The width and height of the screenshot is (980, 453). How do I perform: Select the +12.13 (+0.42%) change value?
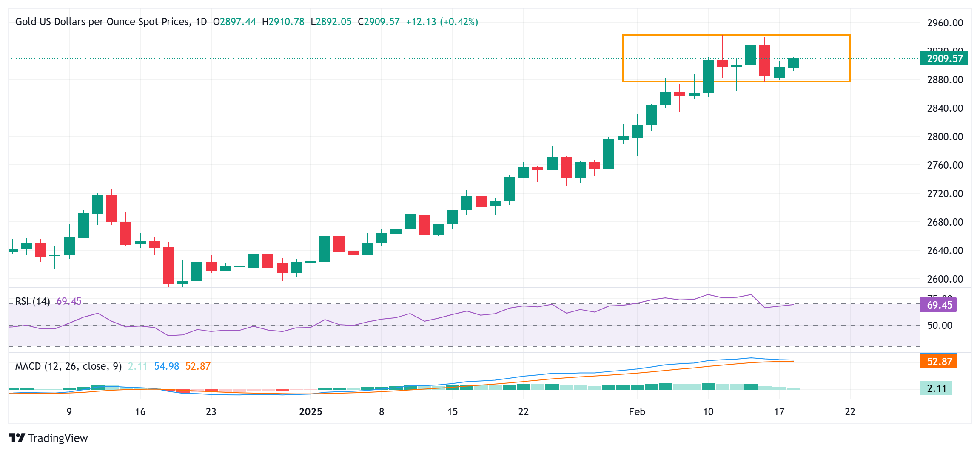(x=442, y=22)
